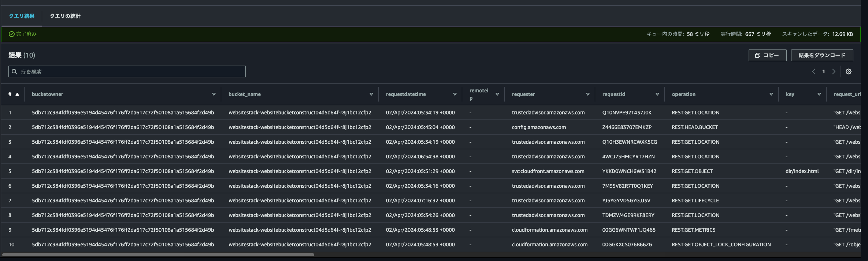Open bucketowner column filter arrow

coord(214,94)
